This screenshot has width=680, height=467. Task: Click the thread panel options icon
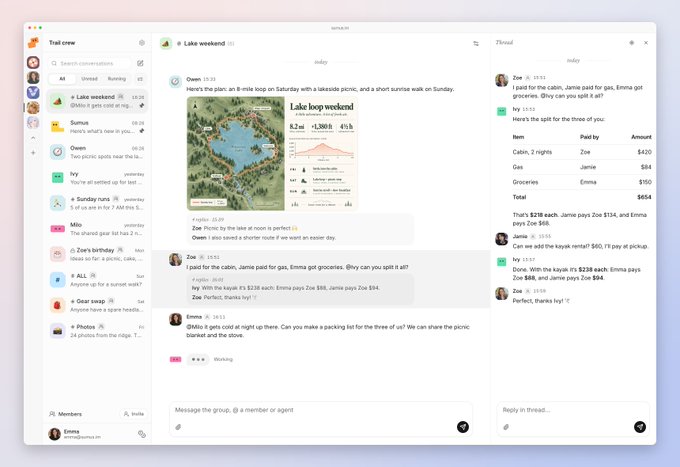631,42
